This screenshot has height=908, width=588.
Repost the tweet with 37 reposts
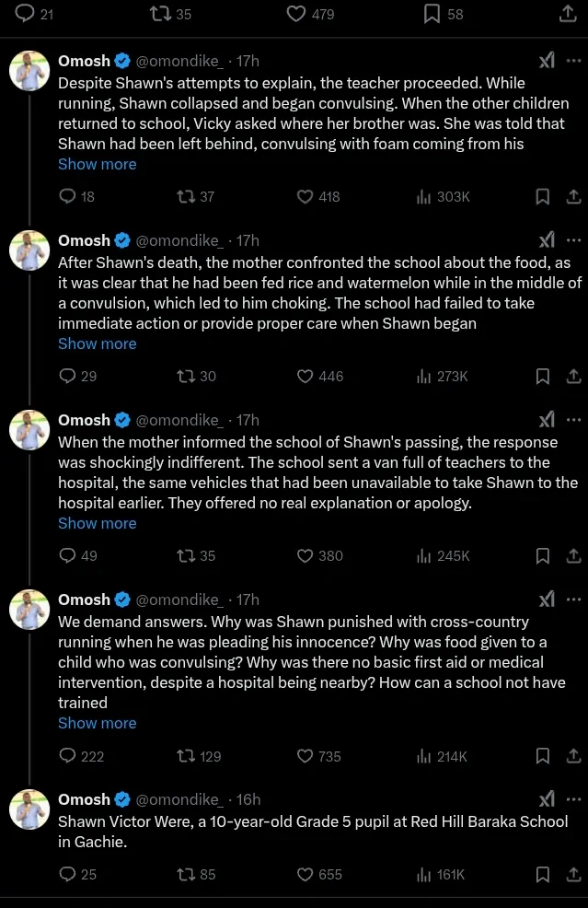185,196
